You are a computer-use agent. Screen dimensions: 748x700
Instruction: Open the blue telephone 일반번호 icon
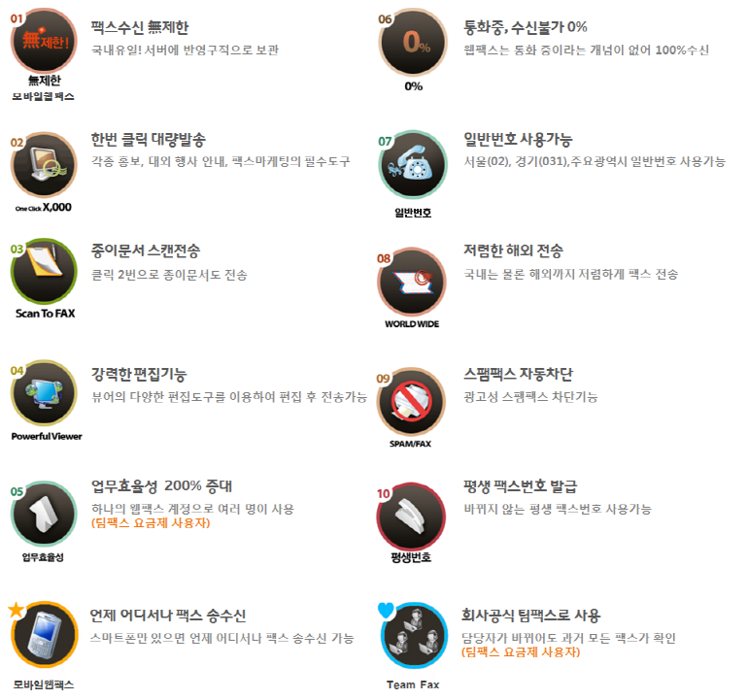tap(413, 164)
